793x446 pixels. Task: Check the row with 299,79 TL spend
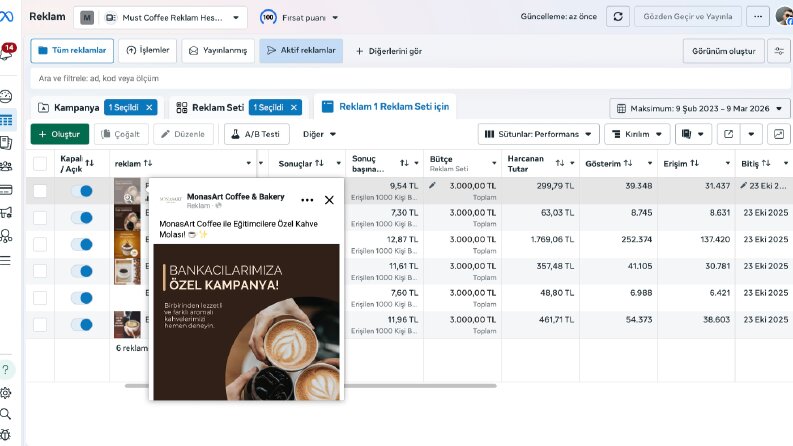tap(40, 191)
